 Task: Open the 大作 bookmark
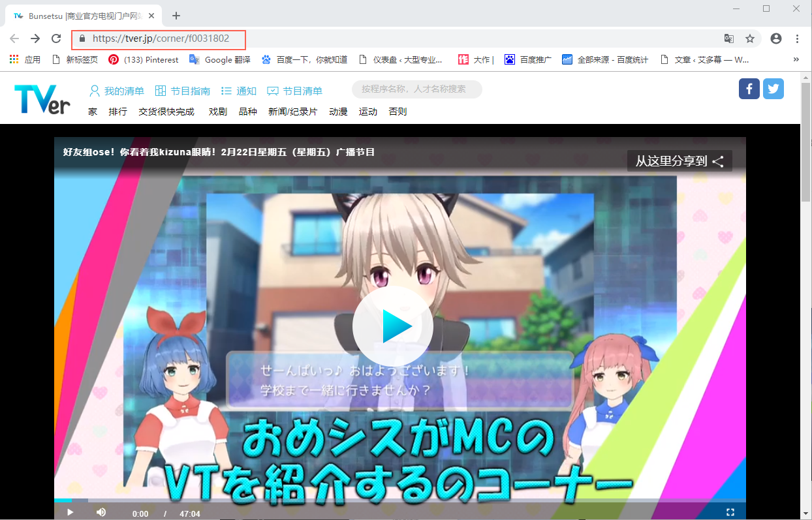click(x=476, y=59)
